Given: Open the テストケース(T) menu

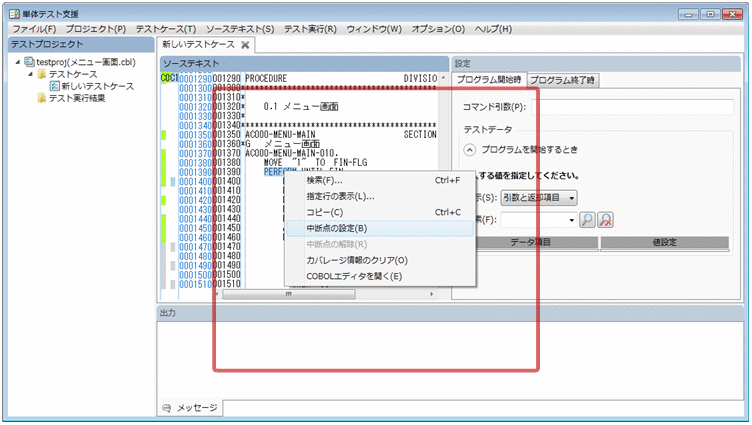Looking at the screenshot, I should (166, 29).
